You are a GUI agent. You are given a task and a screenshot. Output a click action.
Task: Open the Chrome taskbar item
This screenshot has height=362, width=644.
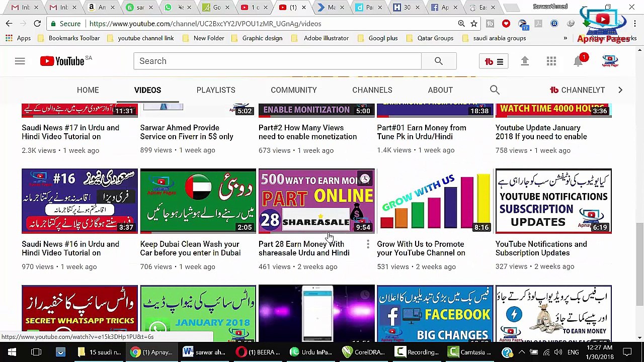pos(151,352)
